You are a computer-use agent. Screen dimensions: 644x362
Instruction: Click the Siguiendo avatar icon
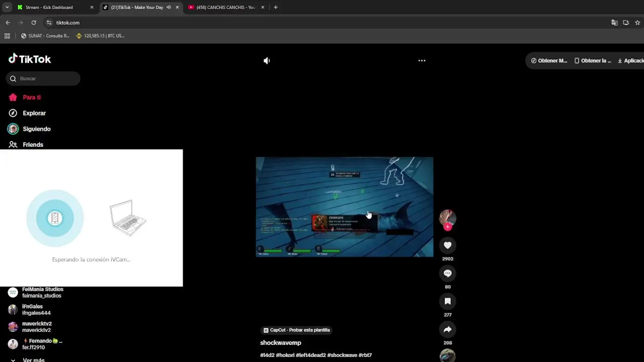(x=13, y=129)
